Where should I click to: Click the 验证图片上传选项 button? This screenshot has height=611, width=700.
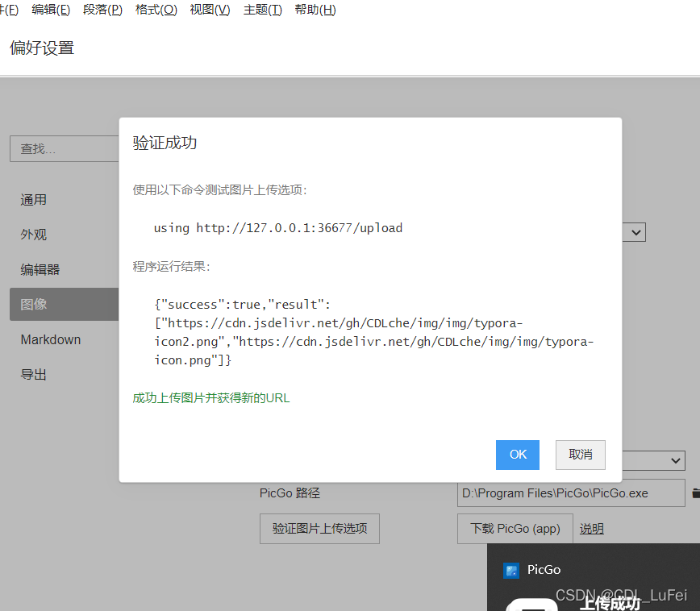[x=319, y=529]
